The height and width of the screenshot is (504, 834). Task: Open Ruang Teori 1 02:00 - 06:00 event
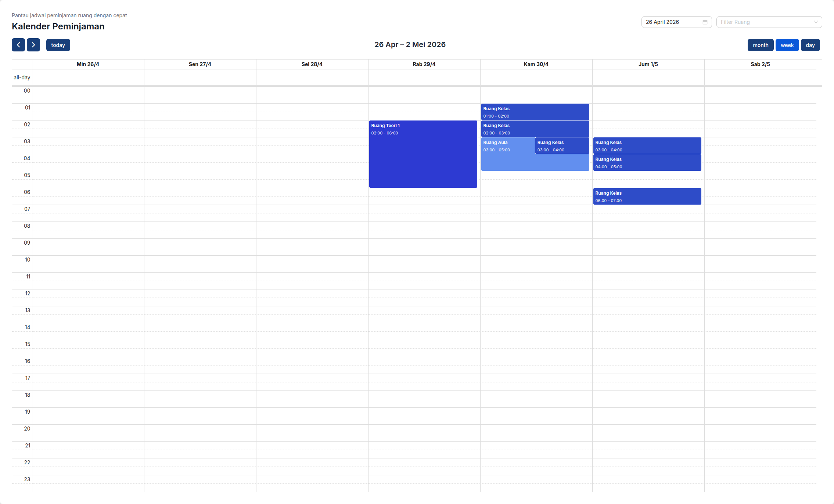(x=423, y=154)
